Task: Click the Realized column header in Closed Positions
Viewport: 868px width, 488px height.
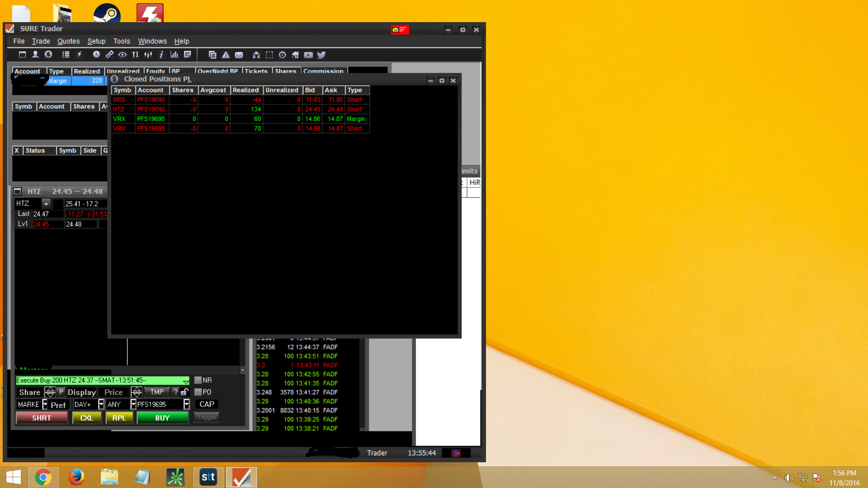Action: [245, 90]
